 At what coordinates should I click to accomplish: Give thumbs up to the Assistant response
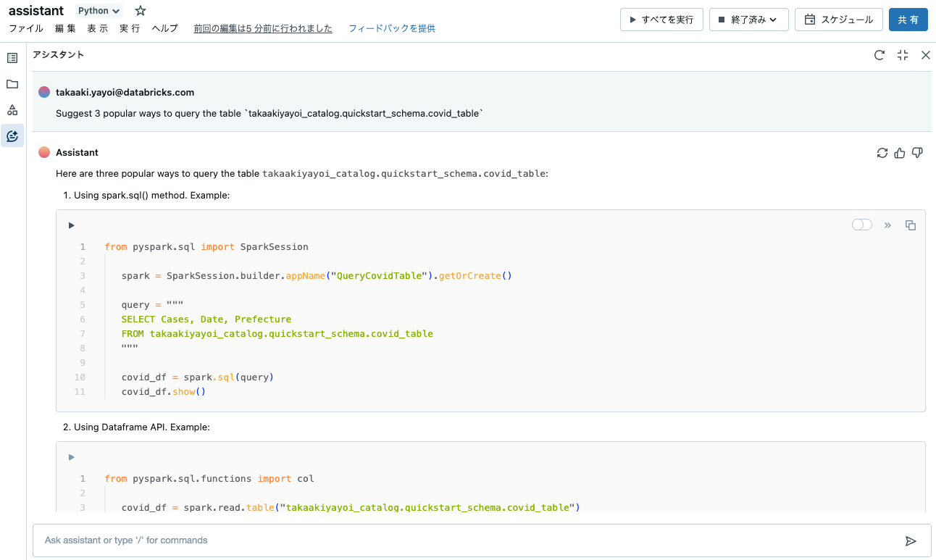click(900, 153)
